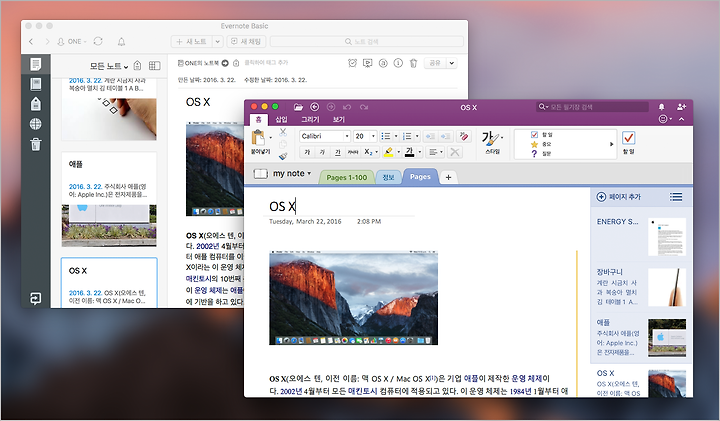Switch to the 홈 ribbon tab
This screenshot has width=720, height=421.
pyautogui.click(x=259, y=119)
